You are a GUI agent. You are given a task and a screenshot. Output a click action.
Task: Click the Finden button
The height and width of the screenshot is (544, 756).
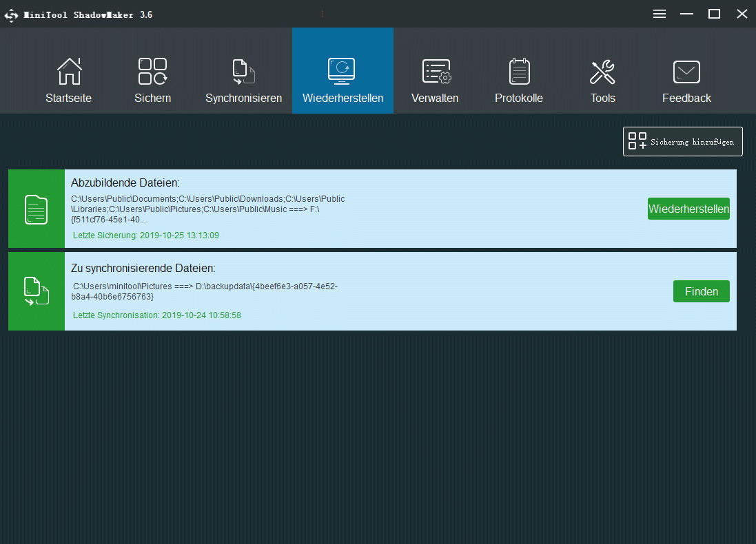click(701, 291)
